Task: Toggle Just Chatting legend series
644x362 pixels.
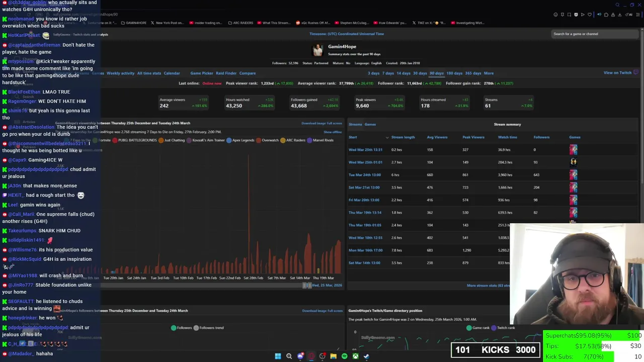Action: [172, 140]
